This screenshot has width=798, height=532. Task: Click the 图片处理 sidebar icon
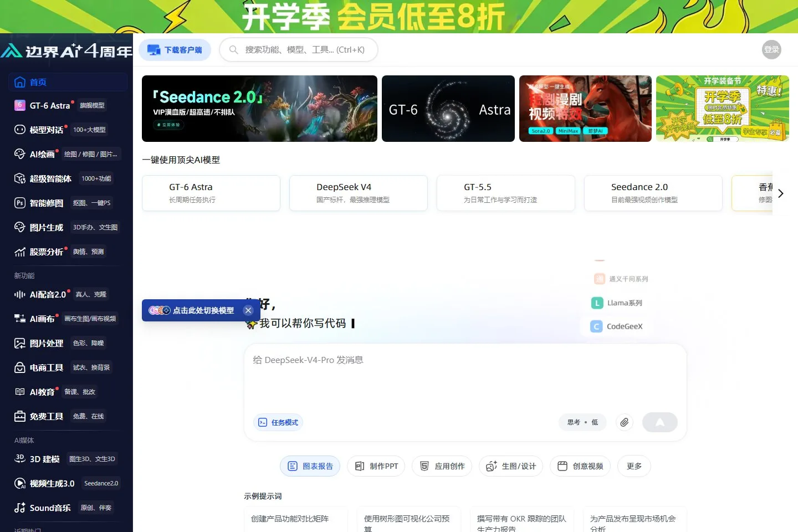20,343
